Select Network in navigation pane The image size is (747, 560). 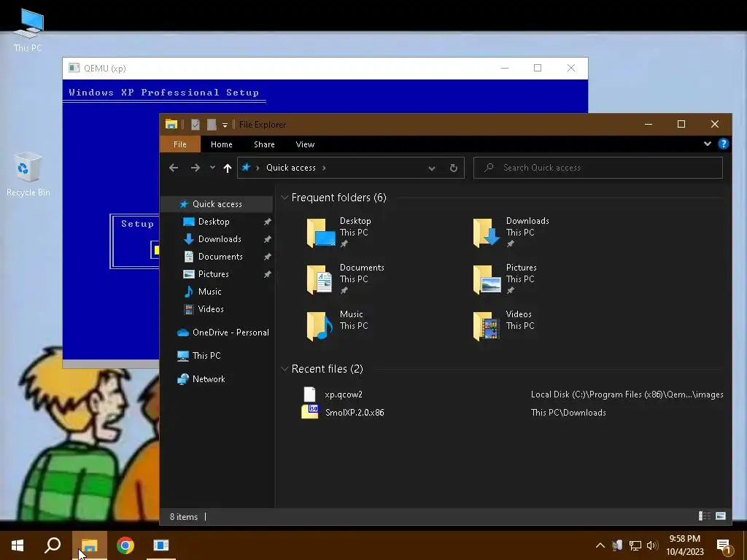tap(208, 379)
